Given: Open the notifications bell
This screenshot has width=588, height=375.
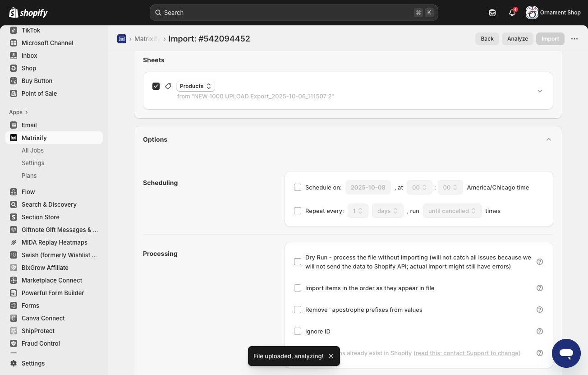Looking at the screenshot, I should [x=512, y=13].
